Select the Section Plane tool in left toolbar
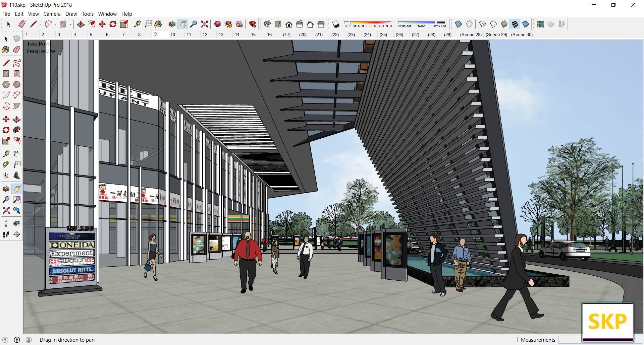Screen dimensions: 644x345 pyautogui.click(x=16, y=234)
